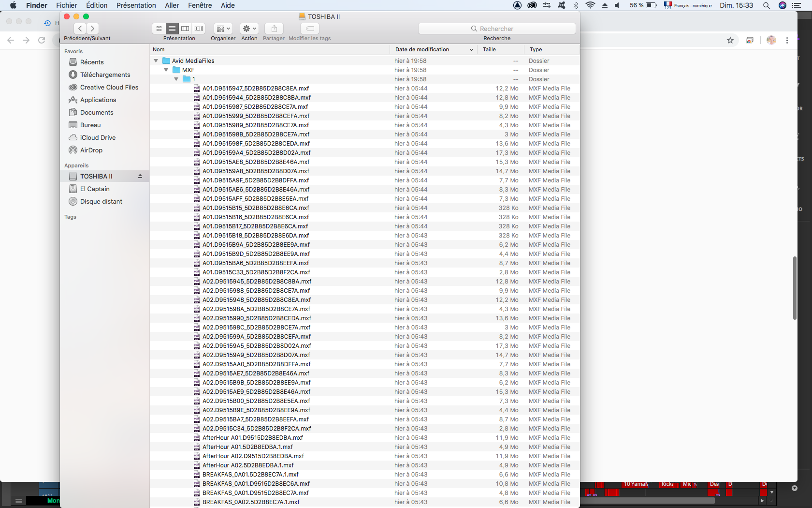Click the Partager share button
This screenshot has height=508, width=812.
274,29
